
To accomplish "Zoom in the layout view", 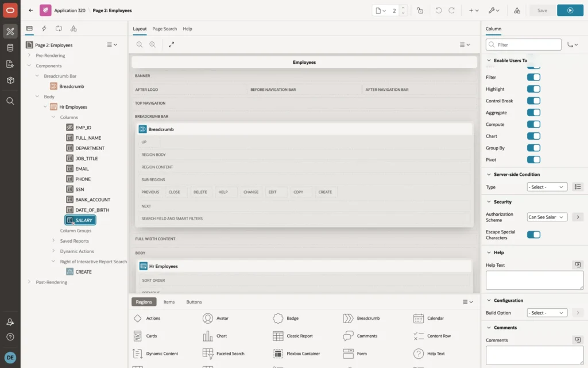I will pyautogui.click(x=153, y=44).
